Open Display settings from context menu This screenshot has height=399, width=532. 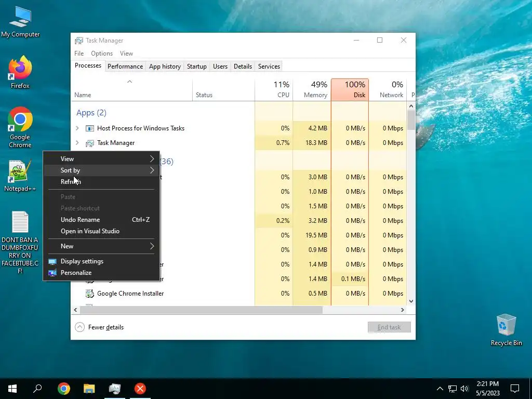click(x=101, y=262)
